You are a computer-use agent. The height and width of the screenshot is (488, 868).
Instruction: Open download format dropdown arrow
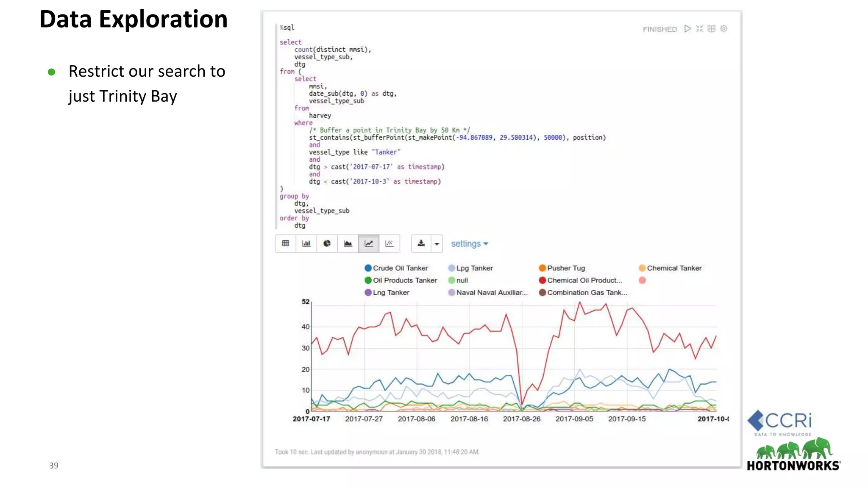(x=437, y=244)
